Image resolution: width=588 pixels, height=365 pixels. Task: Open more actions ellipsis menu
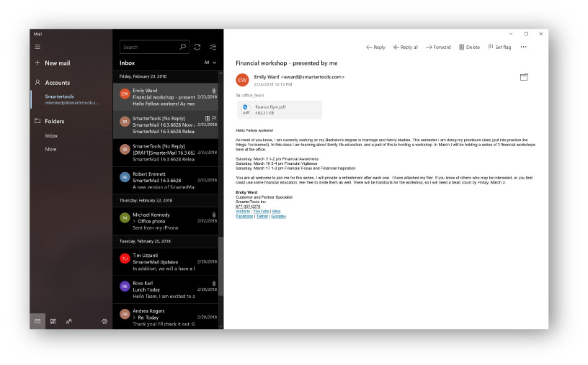pyautogui.click(x=523, y=47)
